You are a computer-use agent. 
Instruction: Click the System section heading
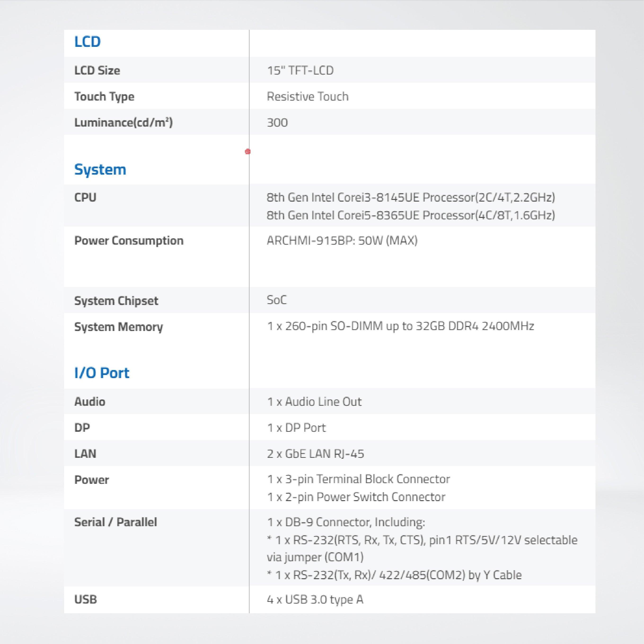pos(100,170)
